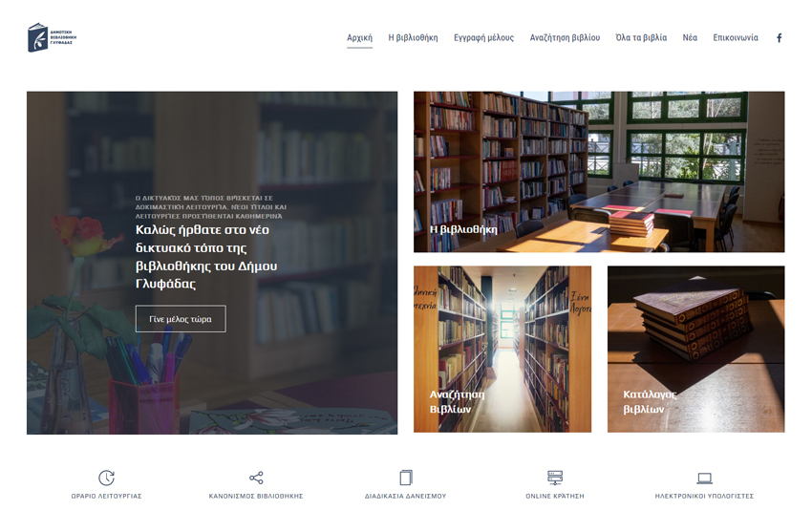Click the ΩΡΑΡΙΟ ΛΕΙΤΟΥΡΓΙΑΣ text link
The height and width of the screenshot is (511, 812).
click(x=107, y=496)
